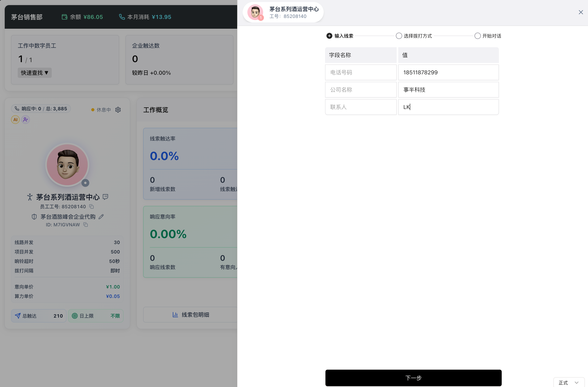Click the 茅台销售部 title
588x387 pixels.
coord(27,17)
